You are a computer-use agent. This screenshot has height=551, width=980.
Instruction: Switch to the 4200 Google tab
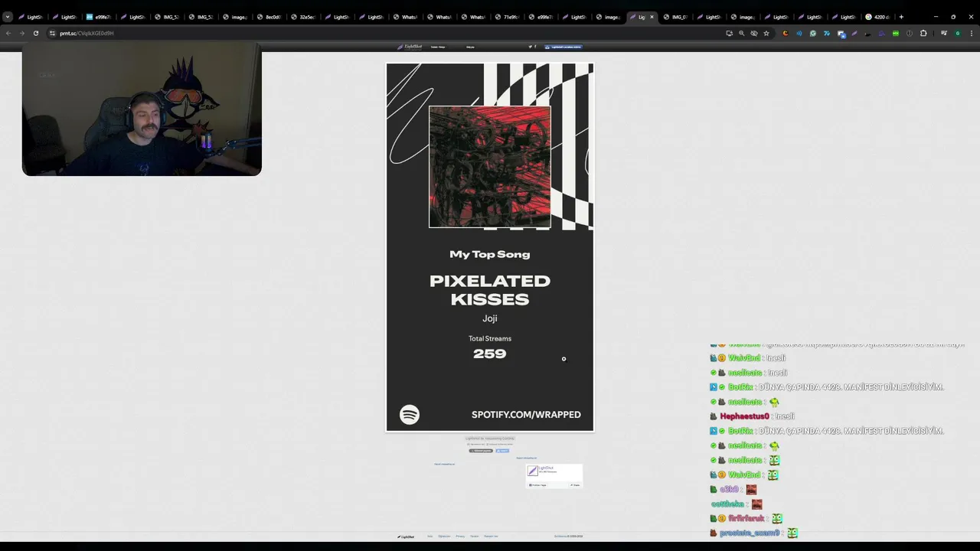(877, 17)
